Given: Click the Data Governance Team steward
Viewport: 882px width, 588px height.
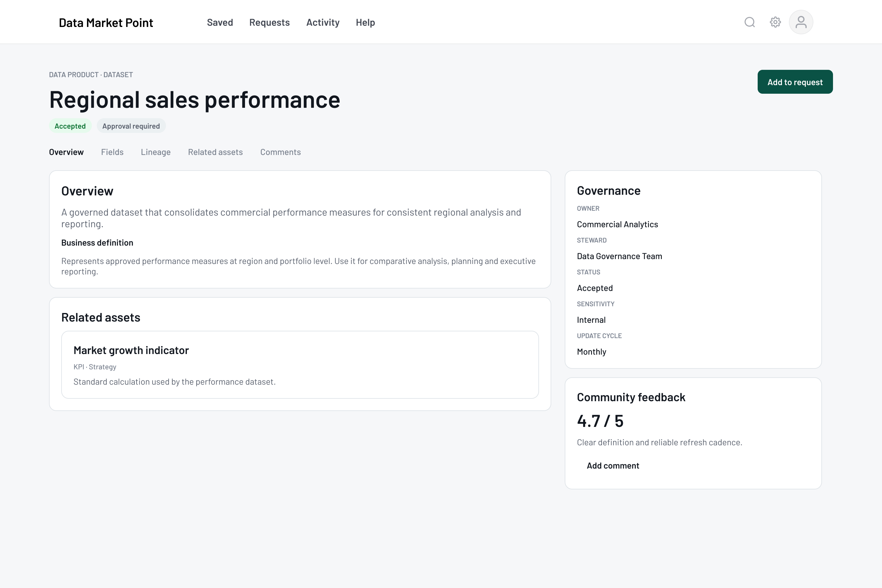Looking at the screenshot, I should pos(620,256).
